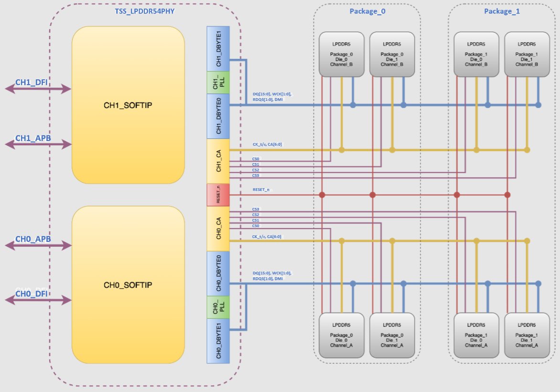This screenshot has height=392, width=560.
Task: Select Package_1 Die_1 Channel_A LPDDR5 box
Action: click(x=527, y=335)
